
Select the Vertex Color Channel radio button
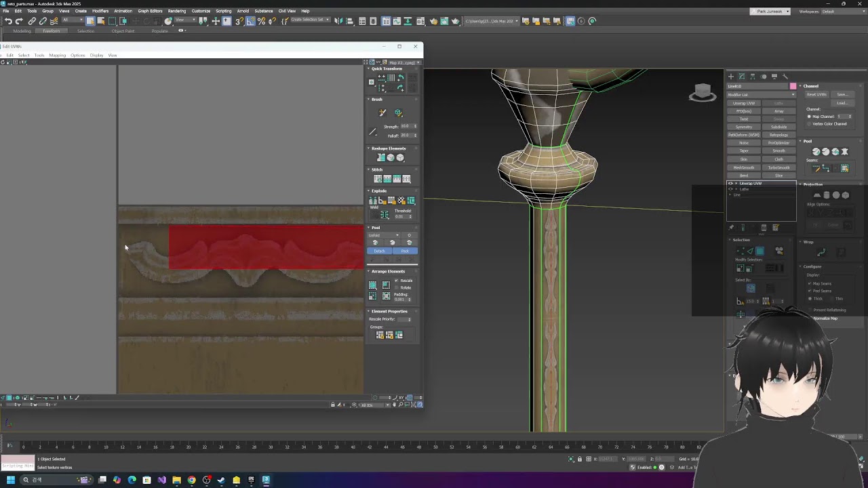809,124
